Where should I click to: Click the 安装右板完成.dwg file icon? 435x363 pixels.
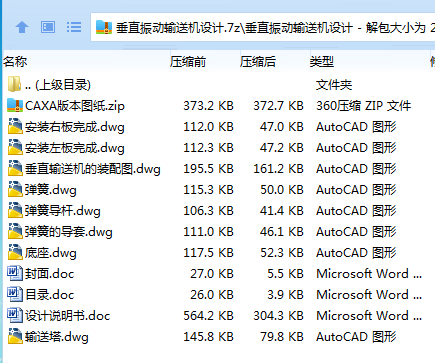click(x=15, y=126)
